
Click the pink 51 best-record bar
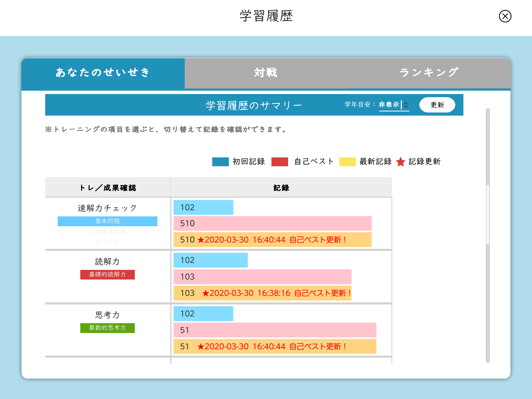(x=275, y=330)
